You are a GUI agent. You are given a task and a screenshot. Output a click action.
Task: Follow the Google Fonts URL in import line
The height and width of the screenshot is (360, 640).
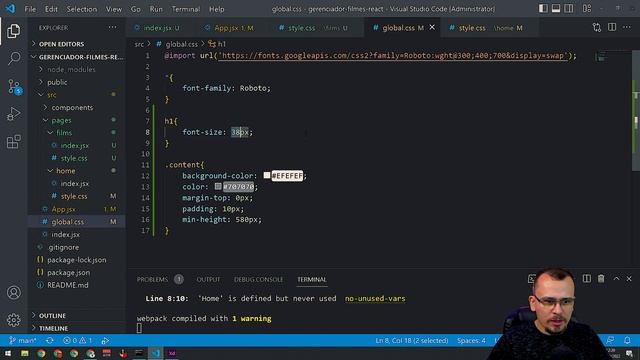(393, 56)
